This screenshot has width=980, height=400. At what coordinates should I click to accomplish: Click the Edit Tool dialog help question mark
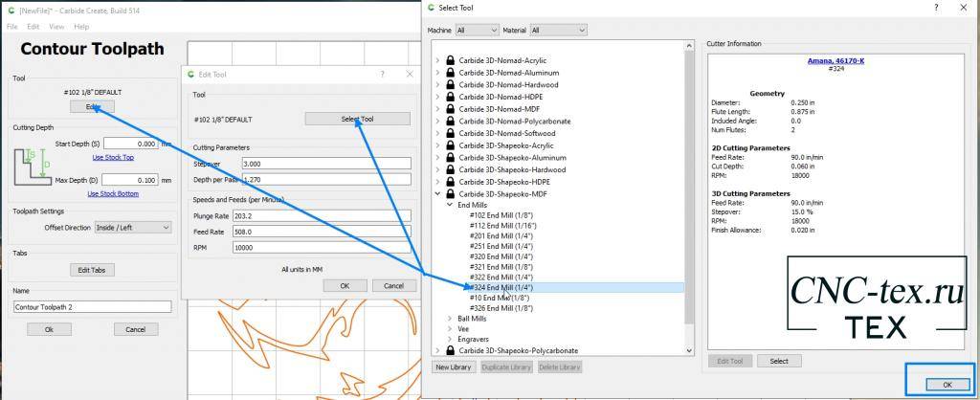coord(382,74)
